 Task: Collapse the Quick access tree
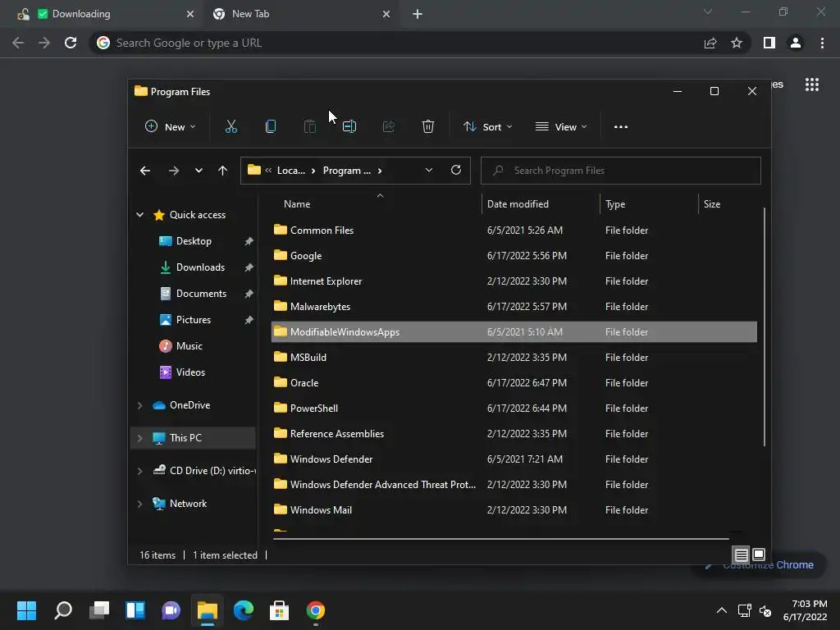tap(139, 215)
